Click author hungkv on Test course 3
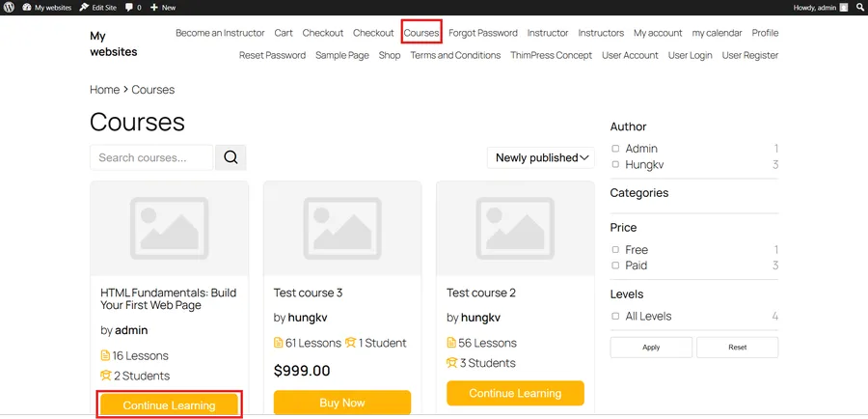 pos(308,318)
